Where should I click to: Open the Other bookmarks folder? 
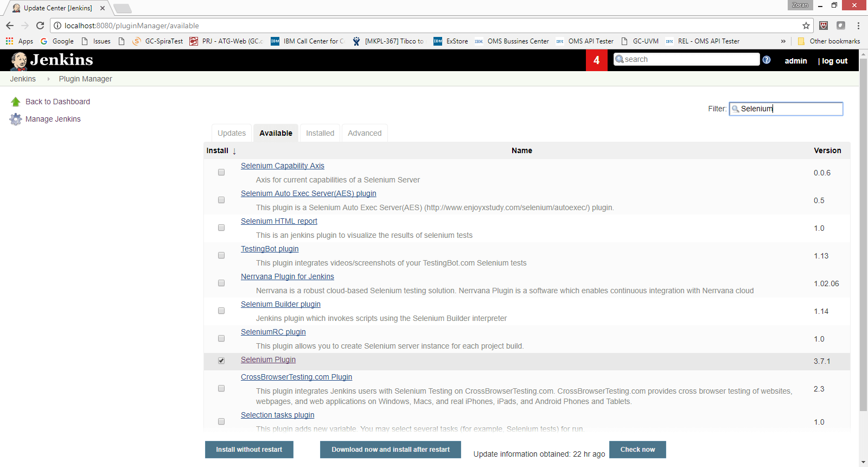click(829, 41)
